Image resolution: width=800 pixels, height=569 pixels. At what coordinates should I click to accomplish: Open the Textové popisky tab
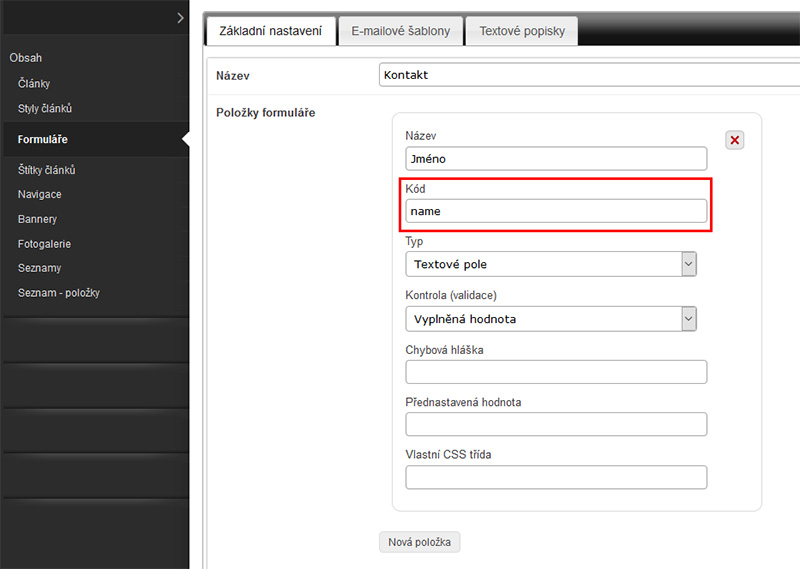(x=521, y=31)
